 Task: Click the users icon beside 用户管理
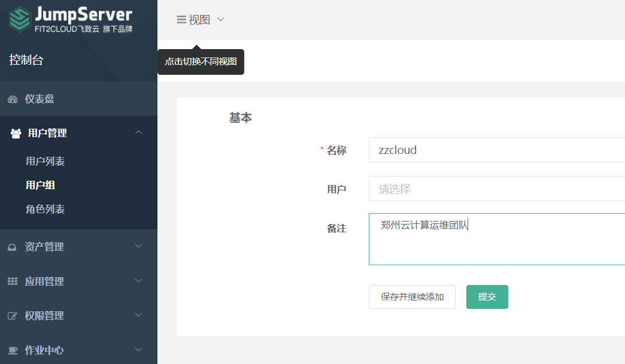point(16,134)
